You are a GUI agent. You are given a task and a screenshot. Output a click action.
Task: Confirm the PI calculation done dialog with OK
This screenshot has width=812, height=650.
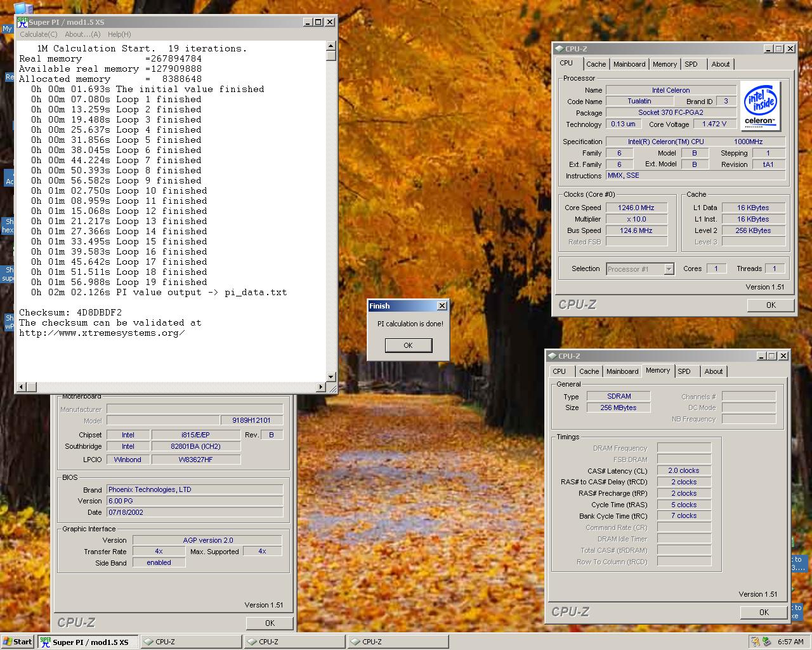409,345
